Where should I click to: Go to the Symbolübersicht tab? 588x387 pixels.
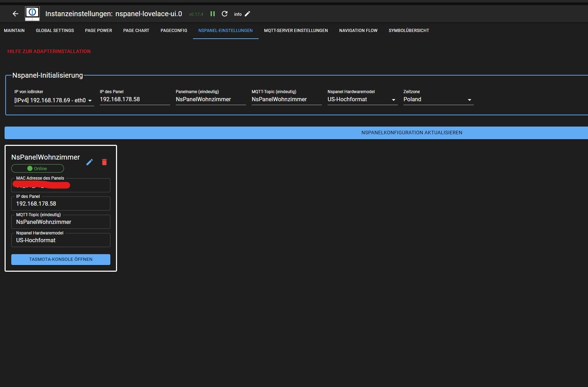409,31
